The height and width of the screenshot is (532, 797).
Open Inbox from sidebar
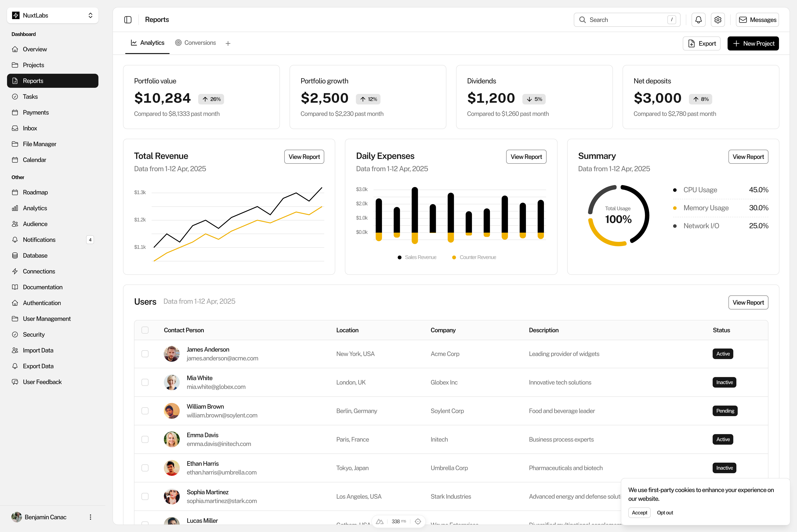[x=30, y=128]
